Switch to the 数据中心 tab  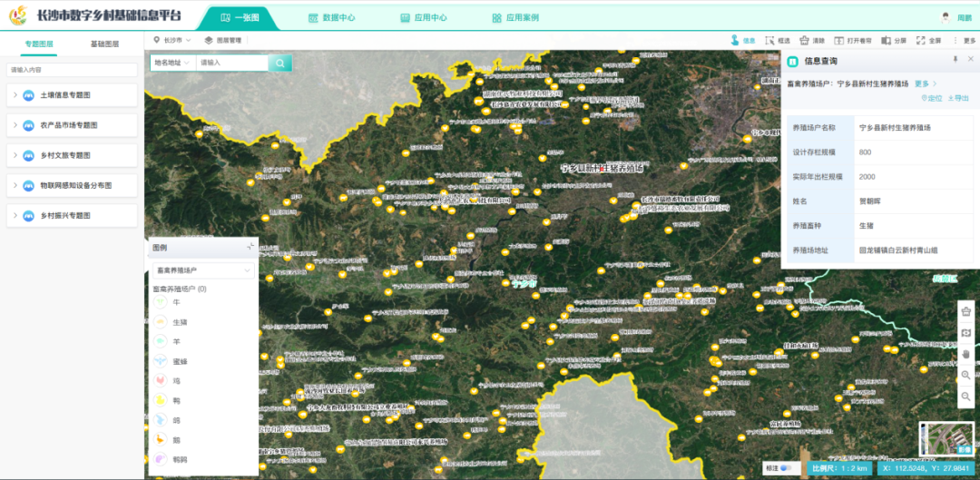(331, 17)
